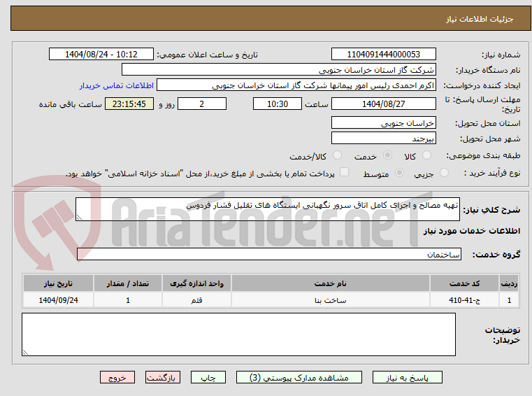Click the واحد اندازه گیری column header

(196, 283)
